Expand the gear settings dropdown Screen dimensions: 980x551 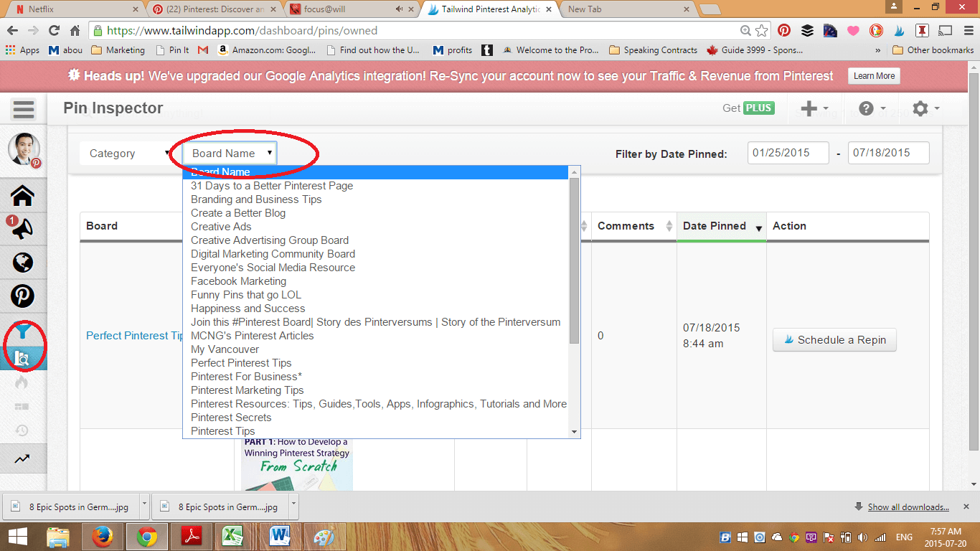pyautogui.click(x=926, y=108)
